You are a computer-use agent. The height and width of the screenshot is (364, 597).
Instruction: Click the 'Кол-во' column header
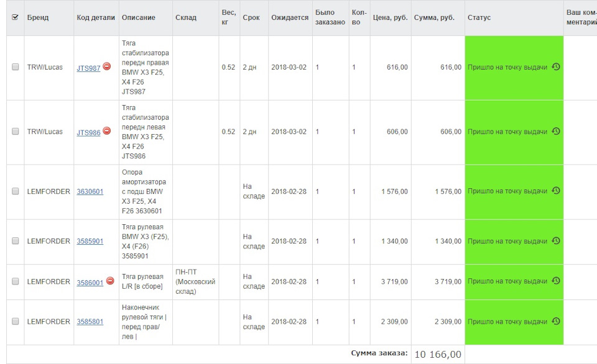pos(359,17)
